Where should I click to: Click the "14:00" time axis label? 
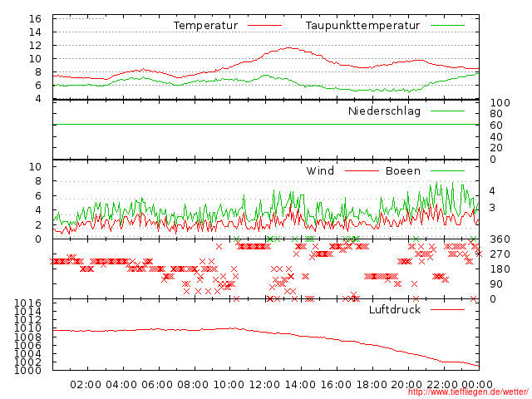point(300,385)
